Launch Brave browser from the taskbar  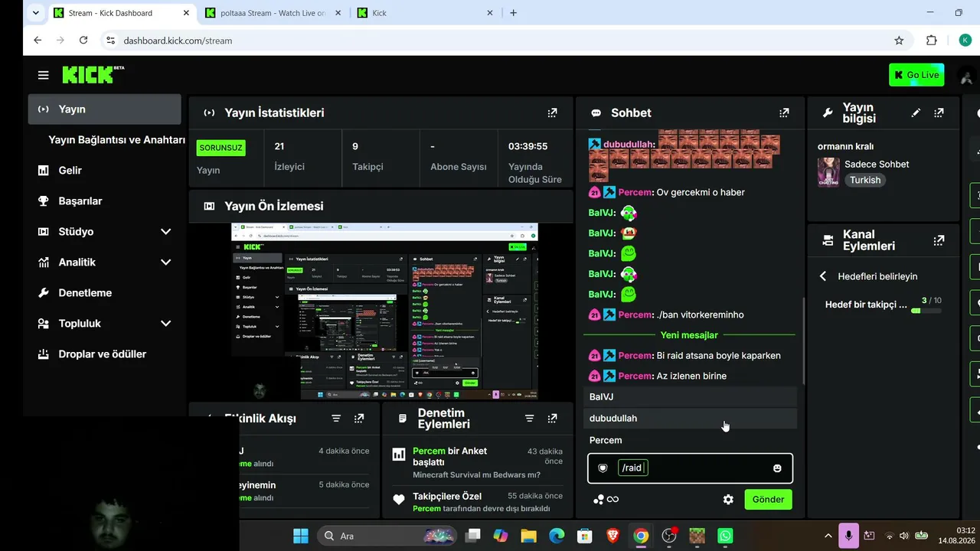tap(612, 536)
